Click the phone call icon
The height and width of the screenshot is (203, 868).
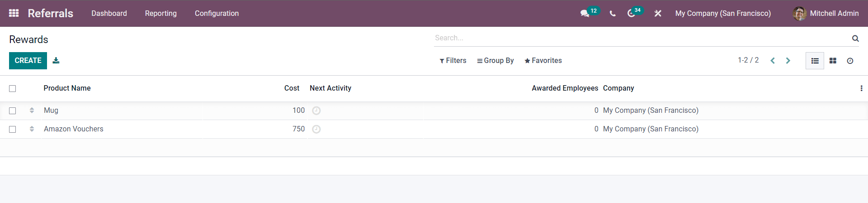[x=613, y=14]
